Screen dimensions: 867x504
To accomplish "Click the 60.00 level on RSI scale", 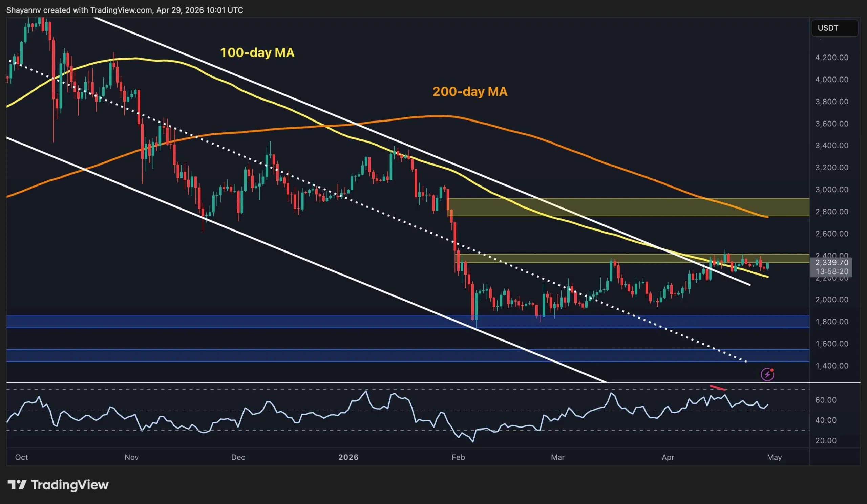I will coord(826,400).
